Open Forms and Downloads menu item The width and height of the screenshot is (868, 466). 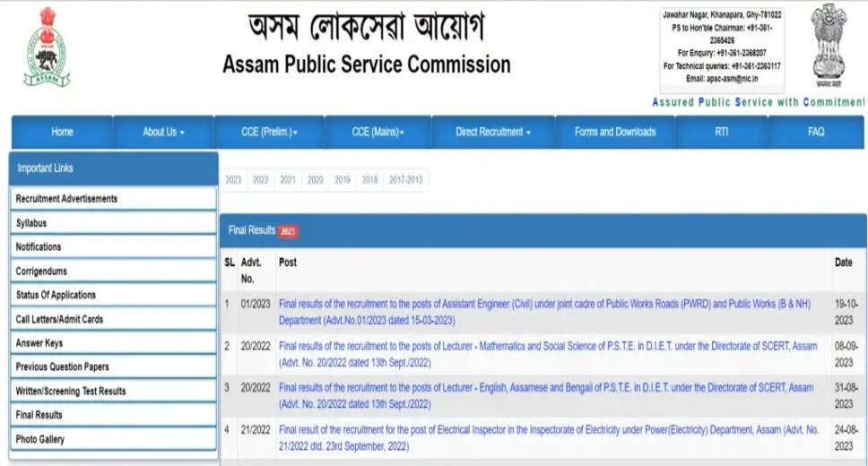[x=615, y=132]
